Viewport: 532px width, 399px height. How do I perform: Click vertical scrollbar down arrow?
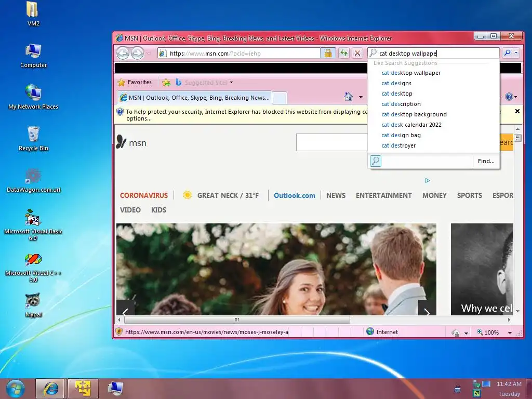pyautogui.click(x=517, y=312)
